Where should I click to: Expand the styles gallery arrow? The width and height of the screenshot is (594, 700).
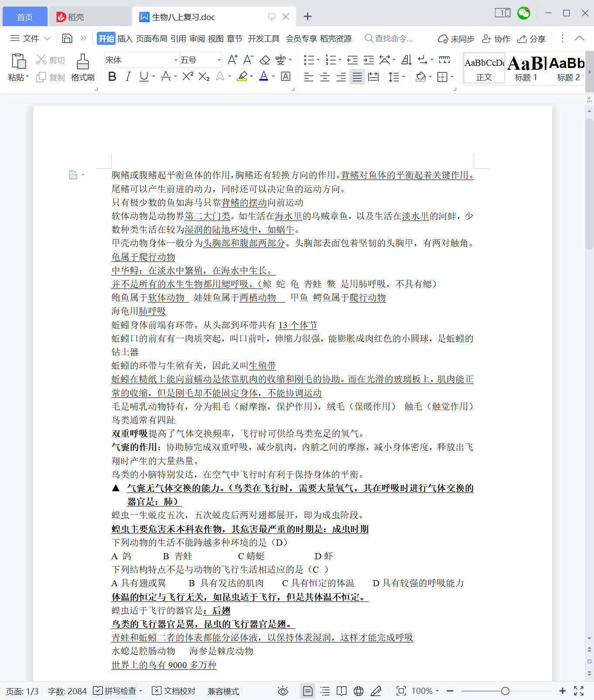pos(589,72)
